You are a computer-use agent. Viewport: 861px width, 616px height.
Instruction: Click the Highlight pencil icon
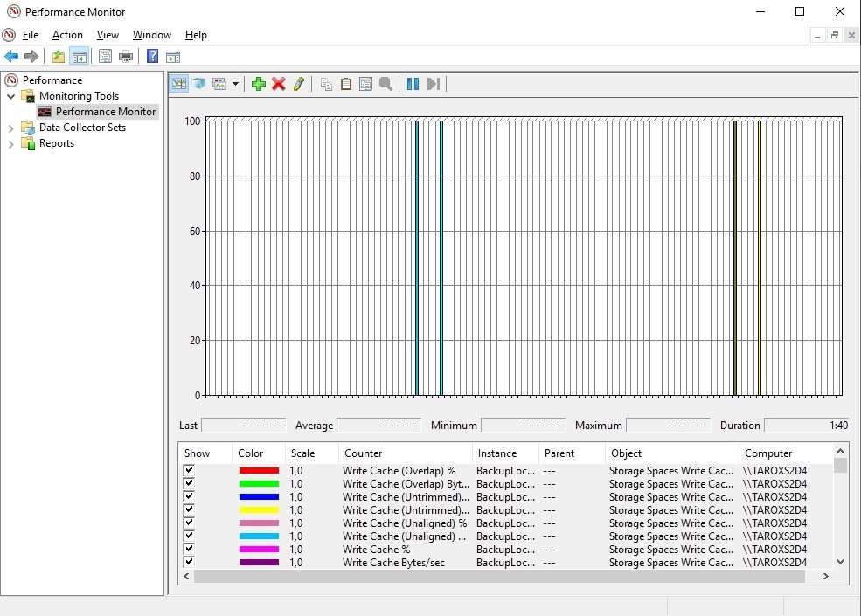coord(299,84)
